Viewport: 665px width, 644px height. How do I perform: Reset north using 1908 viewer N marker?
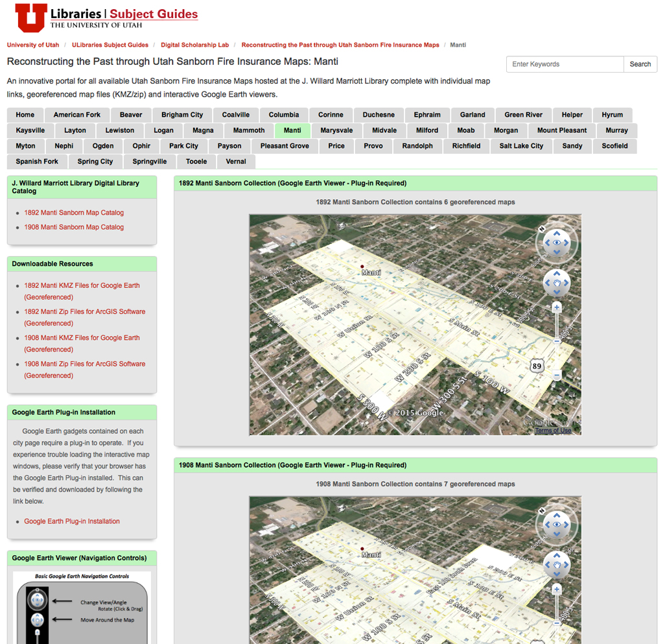[x=542, y=511]
